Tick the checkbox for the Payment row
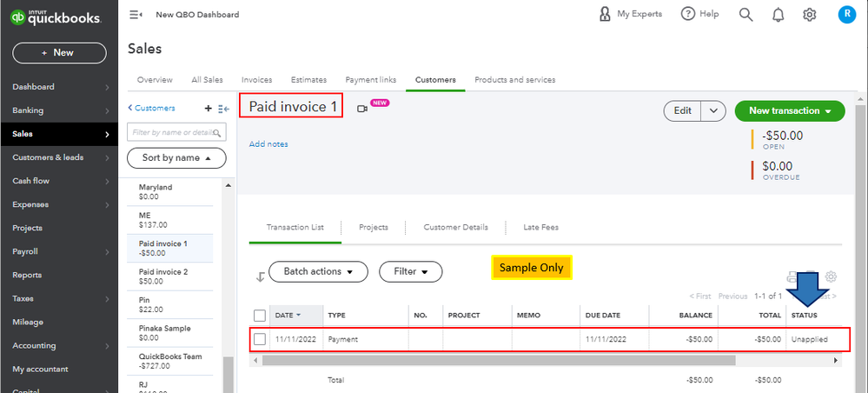The image size is (868, 393). click(x=259, y=339)
